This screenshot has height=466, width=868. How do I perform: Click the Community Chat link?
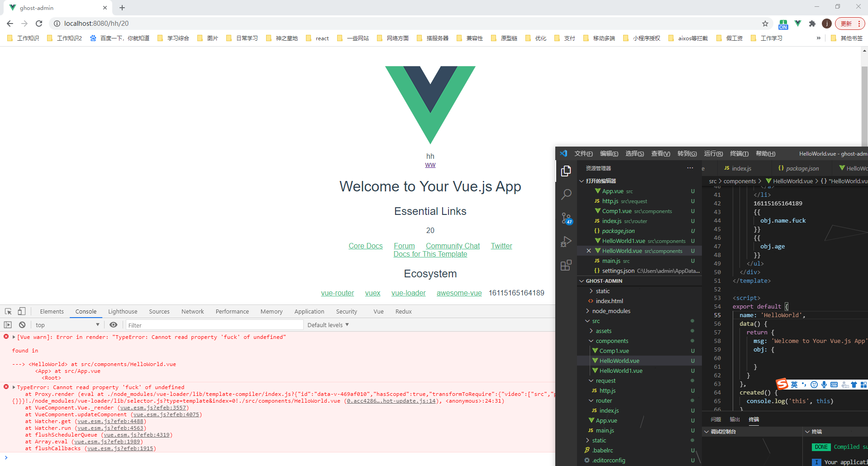tap(453, 246)
